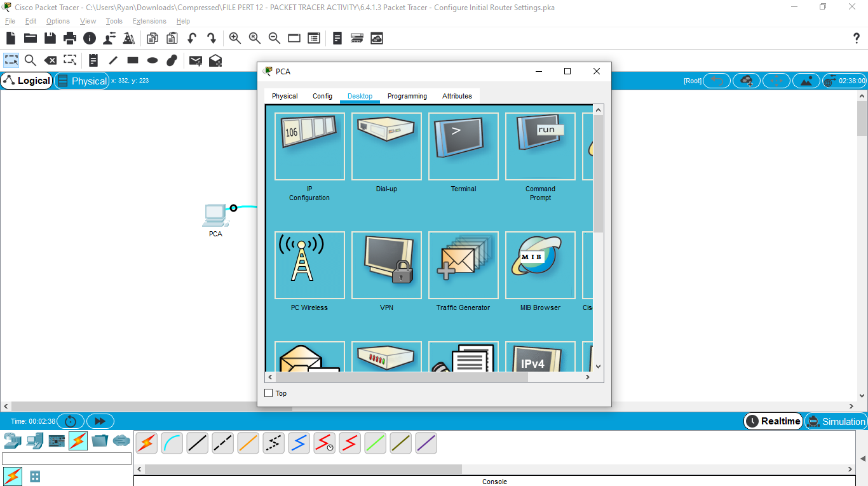Click the device search input field
The image size is (868, 486).
[67, 459]
